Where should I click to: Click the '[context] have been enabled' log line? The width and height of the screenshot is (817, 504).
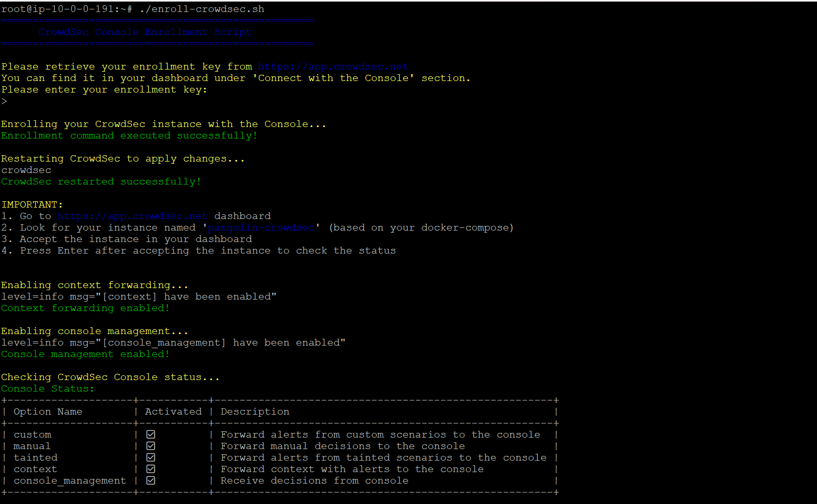(x=139, y=296)
